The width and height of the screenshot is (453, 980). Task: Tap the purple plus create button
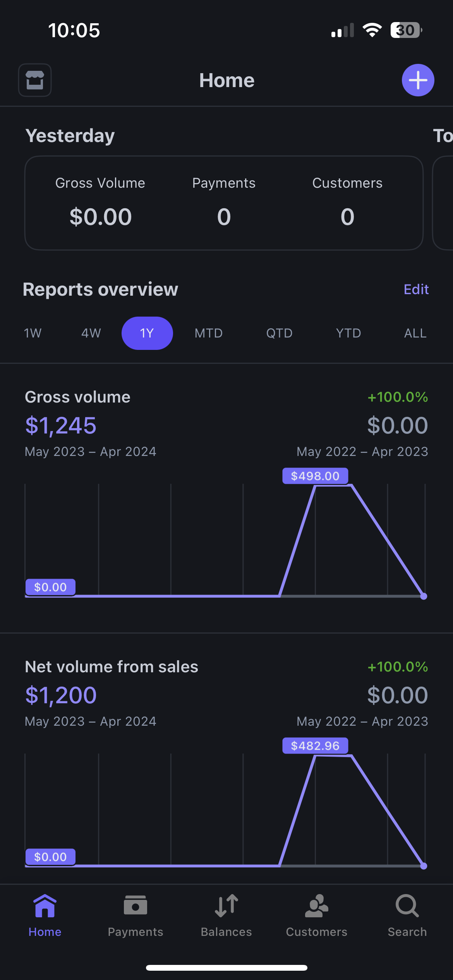point(418,80)
